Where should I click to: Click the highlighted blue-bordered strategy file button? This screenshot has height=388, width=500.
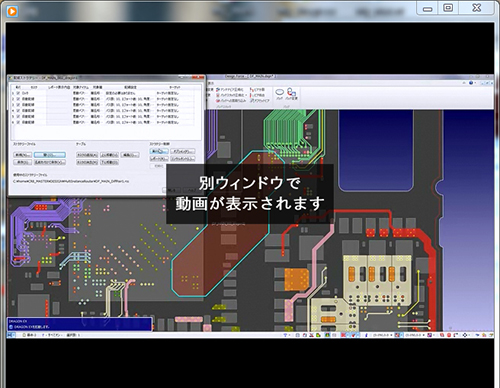click(x=50, y=155)
